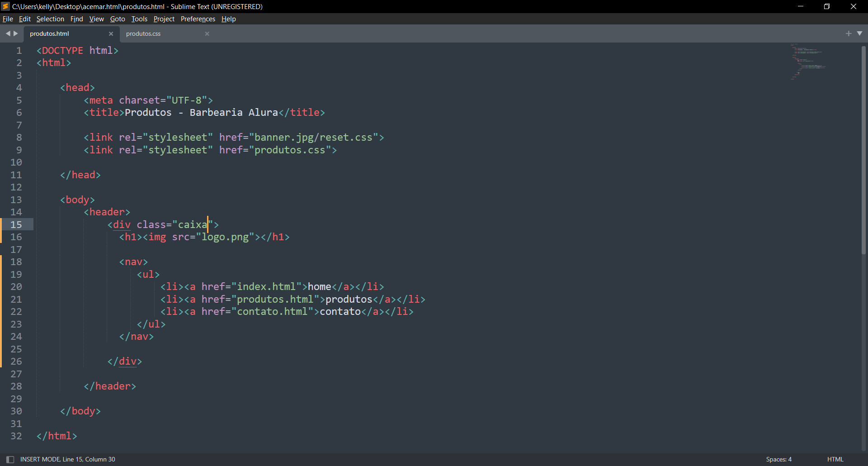The width and height of the screenshot is (868, 466).
Task: Click the closing body tag
Action: [x=80, y=411]
